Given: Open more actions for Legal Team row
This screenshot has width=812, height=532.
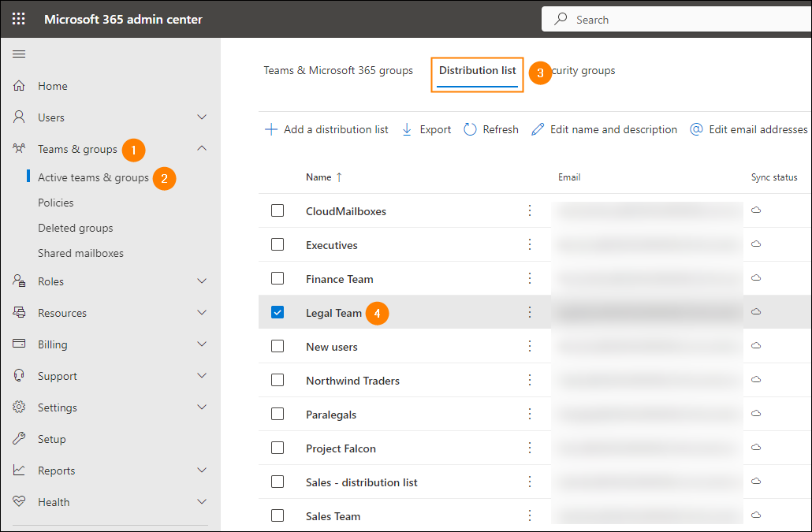Looking at the screenshot, I should pos(529,312).
